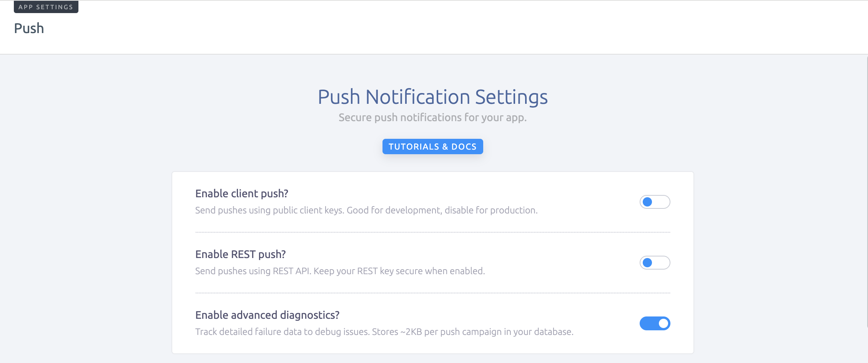This screenshot has width=868, height=363.
Task: Click the "Enable REST push?" label
Action: point(240,254)
